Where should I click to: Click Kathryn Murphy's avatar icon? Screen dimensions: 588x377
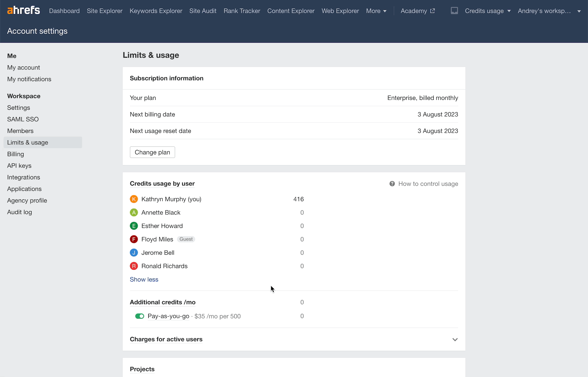pyautogui.click(x=134, y=199)
